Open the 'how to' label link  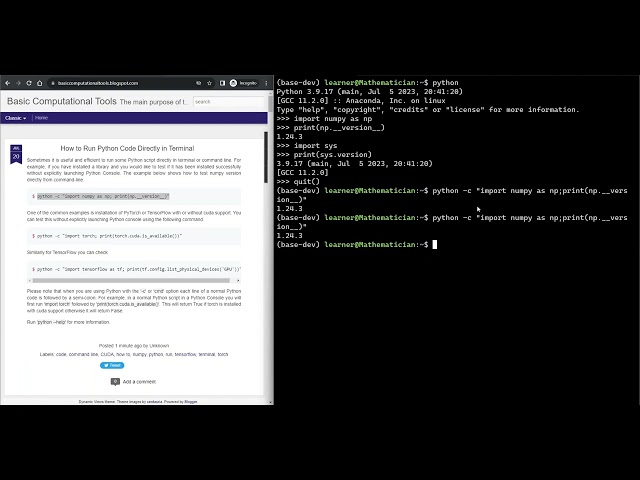(123, 354)
